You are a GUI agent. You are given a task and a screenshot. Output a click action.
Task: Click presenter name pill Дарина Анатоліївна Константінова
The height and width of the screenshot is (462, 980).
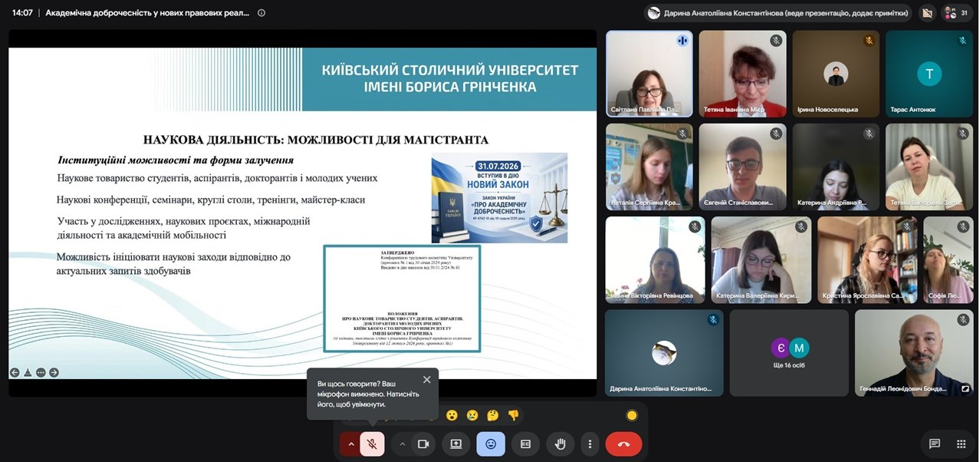[x=778, y=13]
